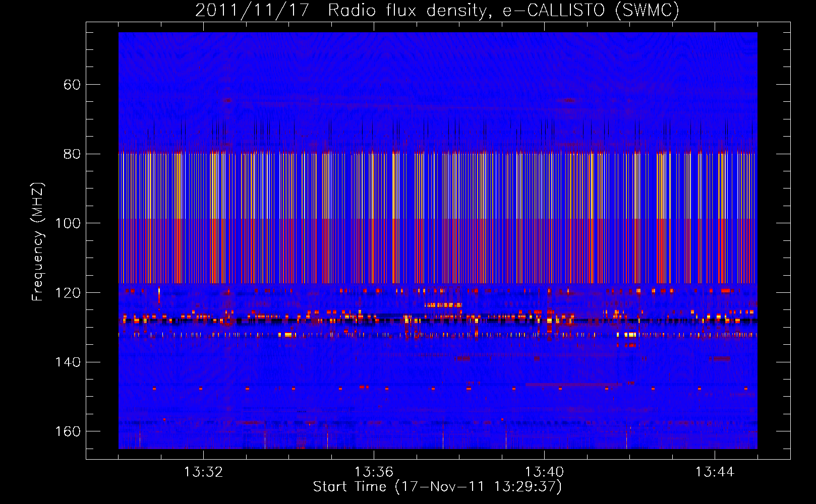Screen dimensions: 816x504
Task: Click the 160 frequency tick label
Action: click(68, 431)
